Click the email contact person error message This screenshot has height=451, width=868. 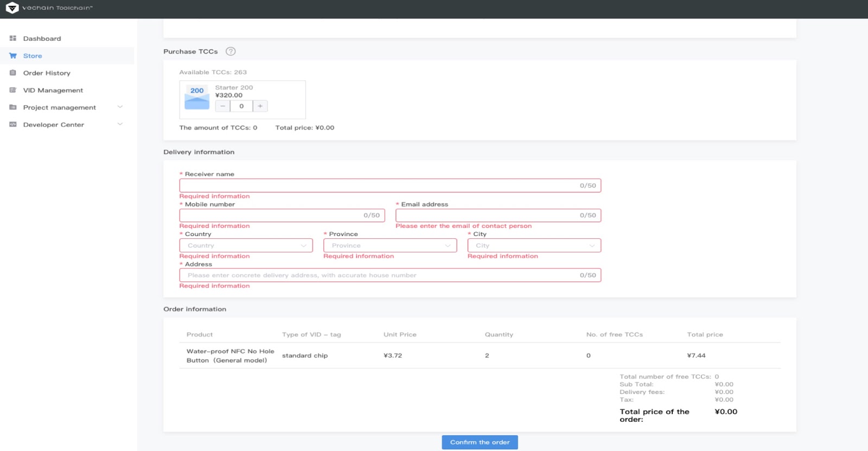point(464,226)
